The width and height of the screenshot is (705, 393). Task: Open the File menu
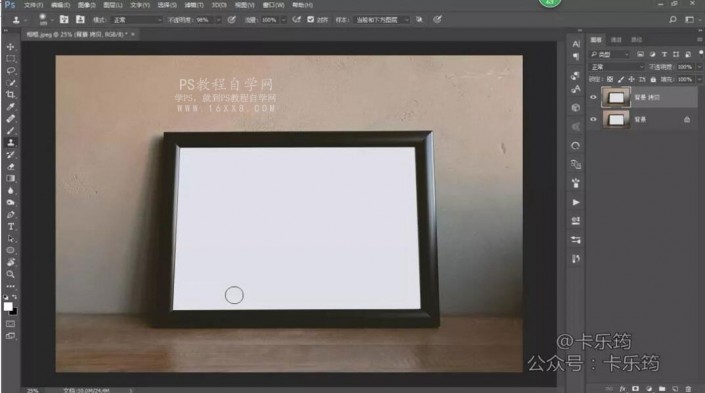click(x=33, y=5)
